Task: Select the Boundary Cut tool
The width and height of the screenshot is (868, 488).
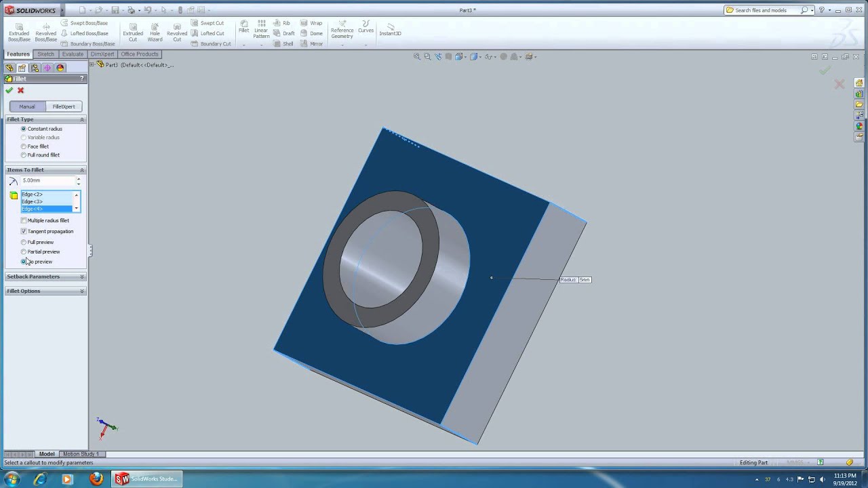Action: pyautogui.click(x=211, y=43)
